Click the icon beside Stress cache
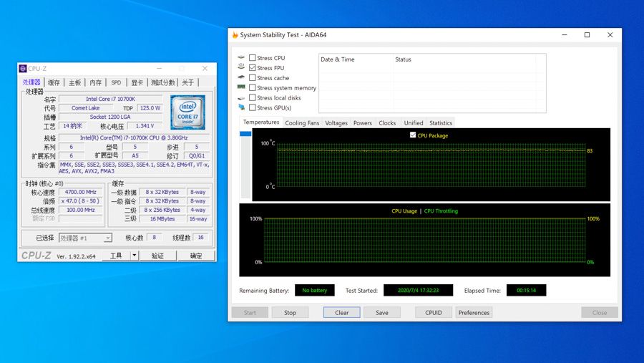This screenshot has height=363, width=644. (x=241, y=78)
